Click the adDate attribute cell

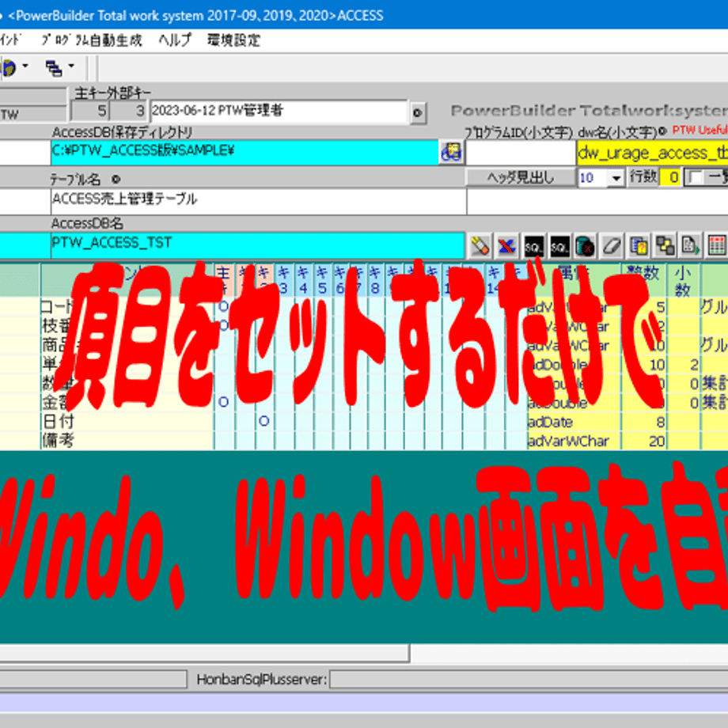[574, 422]
